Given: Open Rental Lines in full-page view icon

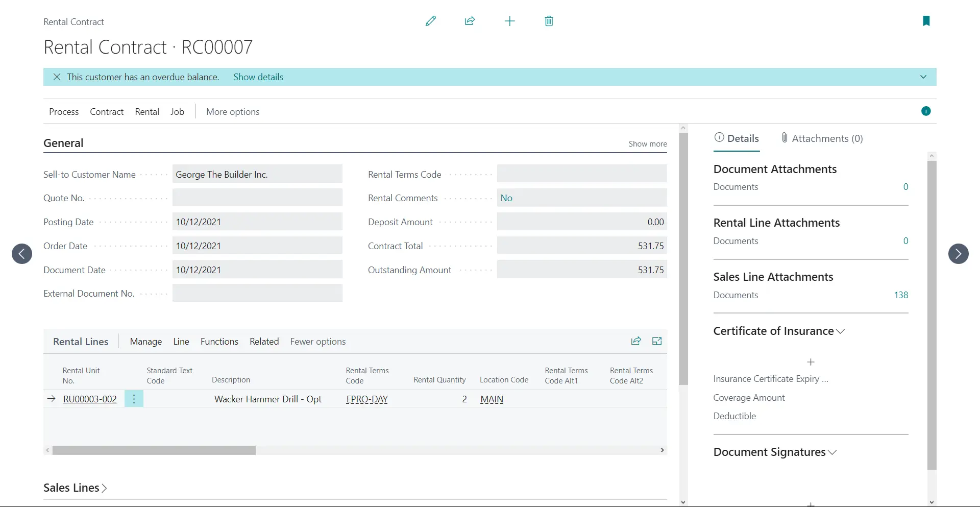Looking at the screenshot, I should (x=657, y=341).
